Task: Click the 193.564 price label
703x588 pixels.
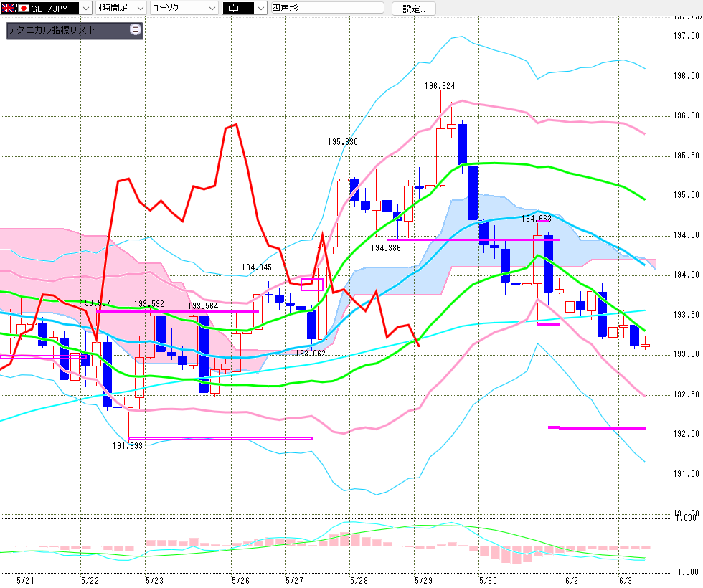Action: pyautogui.click(x=203, y=305)
